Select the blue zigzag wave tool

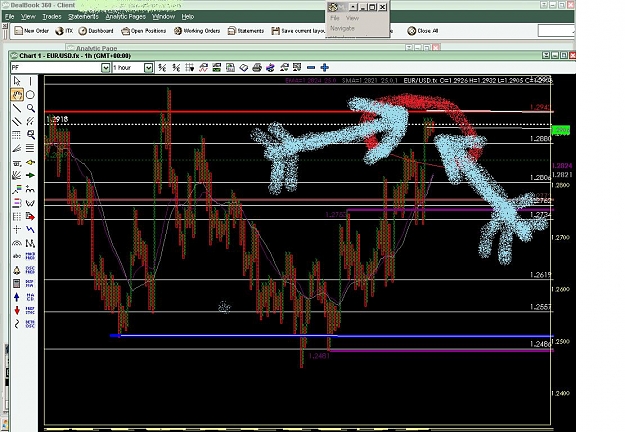(x=30, y=230)
